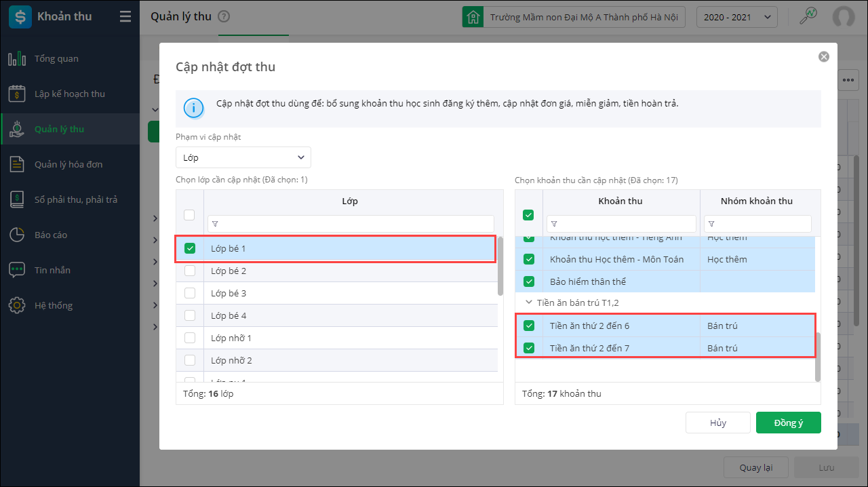Click the green school house icon
This screenshot has width=868, height=487.
click(473, 17)
